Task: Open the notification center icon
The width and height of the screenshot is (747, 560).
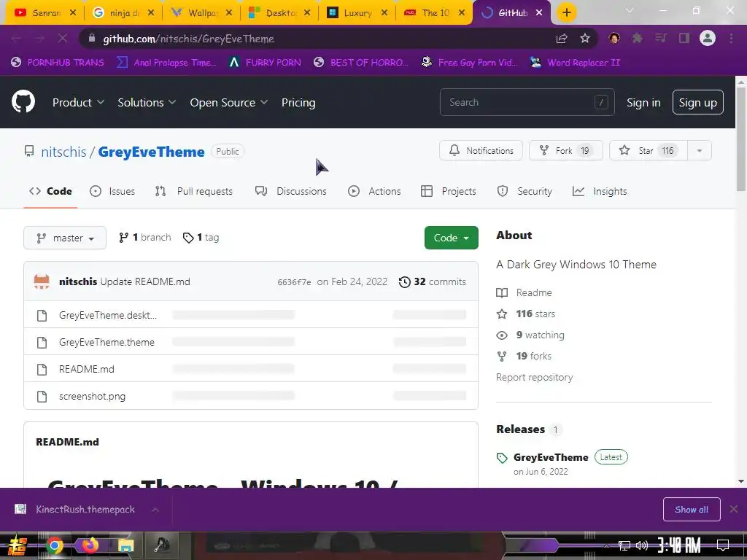Action: [723, 545]
